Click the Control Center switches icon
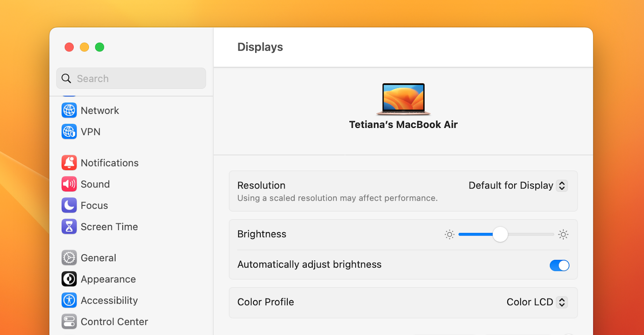This screenshot has width=644, height=335. (69, 321)
